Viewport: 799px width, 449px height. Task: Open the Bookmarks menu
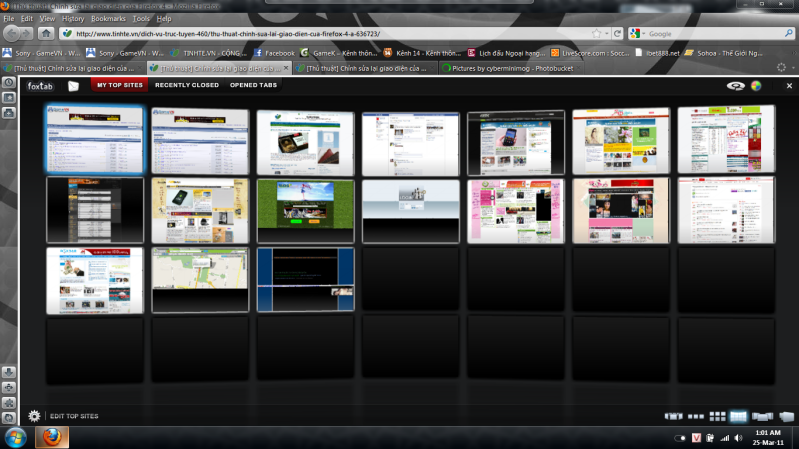coord(108,18)
